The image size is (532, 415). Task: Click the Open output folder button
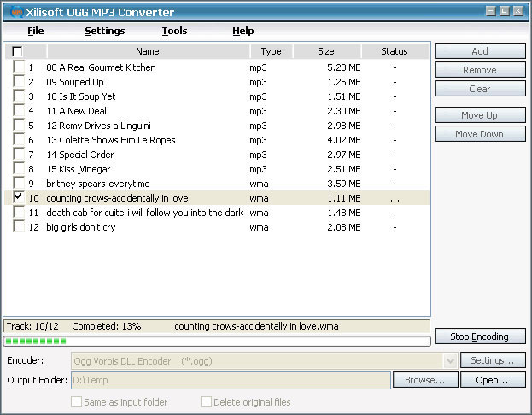[x=493, y=380]
